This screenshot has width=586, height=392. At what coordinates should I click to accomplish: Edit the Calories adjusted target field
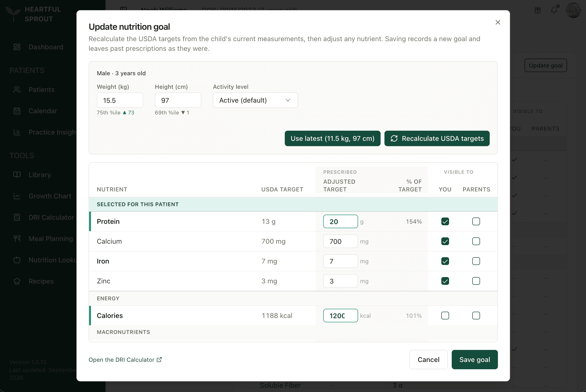point(340,316)
